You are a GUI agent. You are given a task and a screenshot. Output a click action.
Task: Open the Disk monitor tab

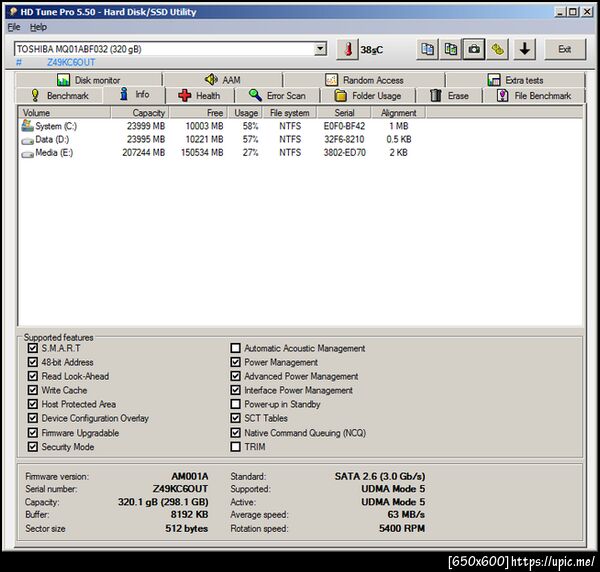[88, 80]
